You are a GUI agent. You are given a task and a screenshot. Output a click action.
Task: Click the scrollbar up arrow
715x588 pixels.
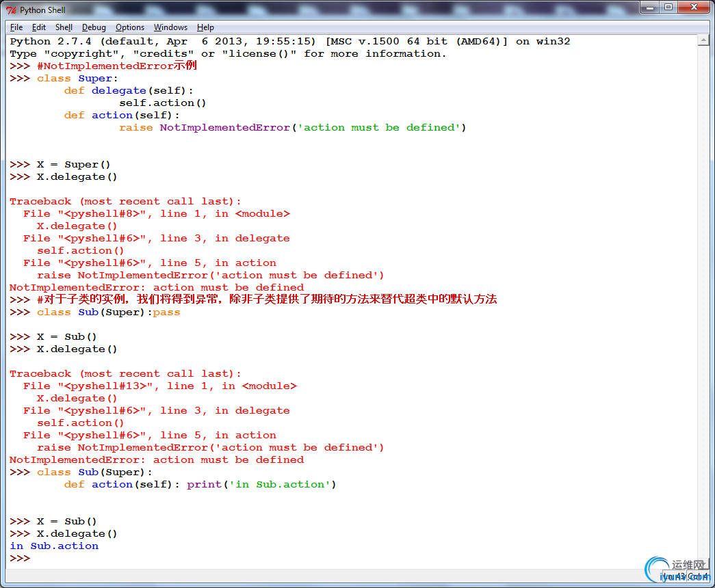click(x=703, y=40)
